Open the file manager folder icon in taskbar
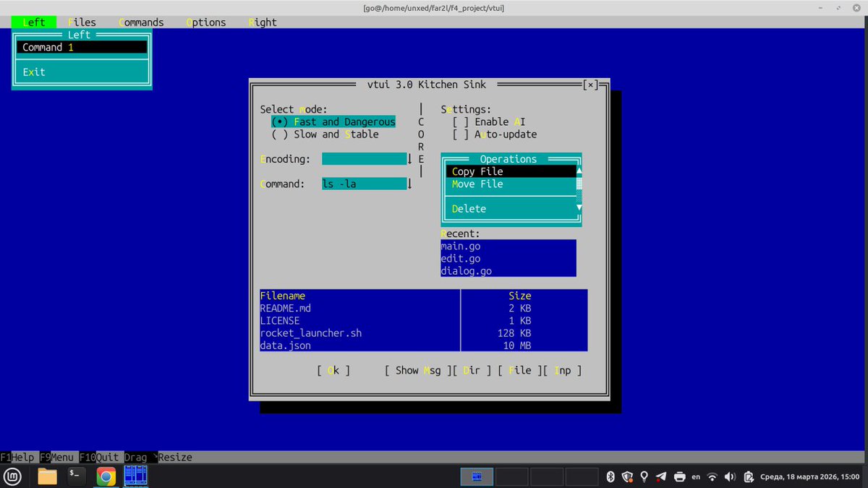The width and height of the screenshot is (868, 488). click(x=47, y=476)
